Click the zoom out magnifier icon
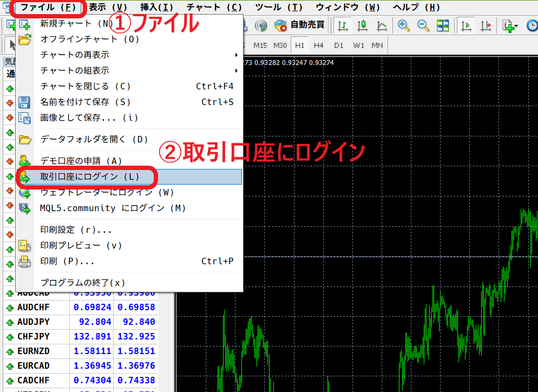Image resolution: width=538 pixels, height=392 pixels. click(423, 25)
